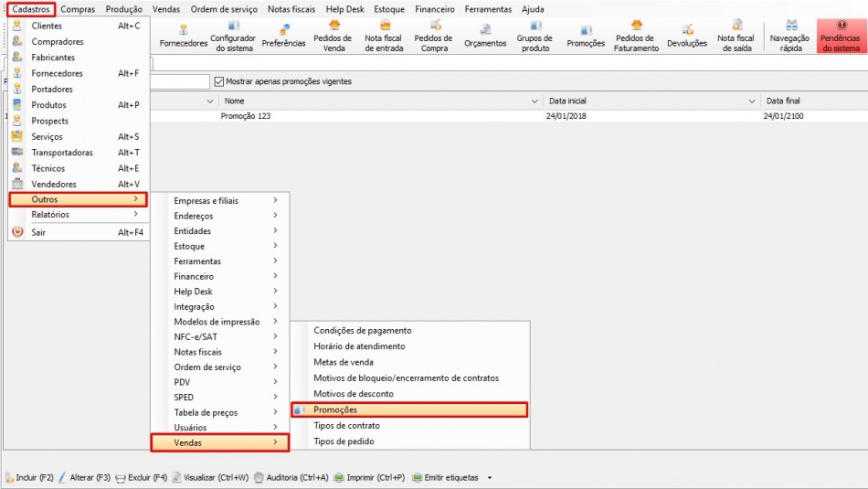Click the Emitir etiquetas button

pos(447,477)
